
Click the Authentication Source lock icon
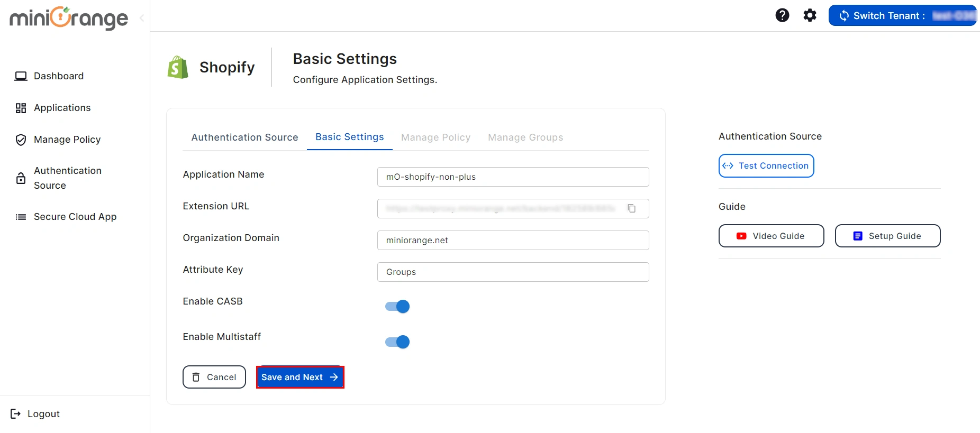click(21, 178)
